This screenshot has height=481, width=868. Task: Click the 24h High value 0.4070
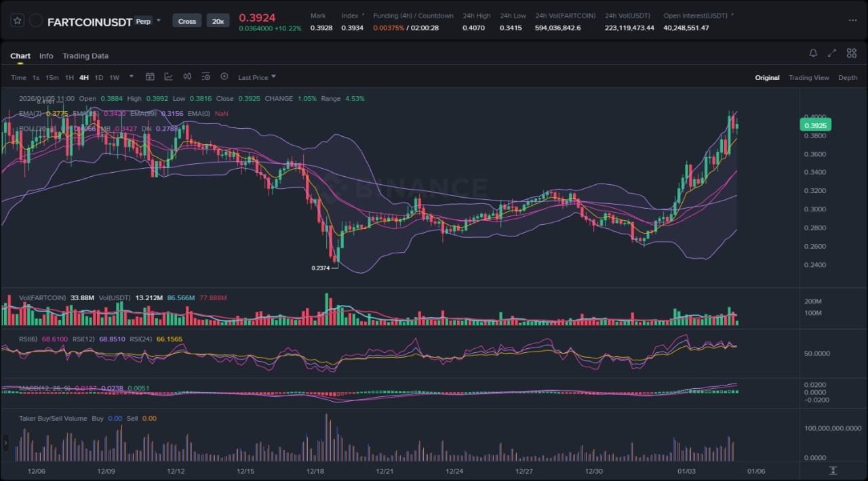473,28
